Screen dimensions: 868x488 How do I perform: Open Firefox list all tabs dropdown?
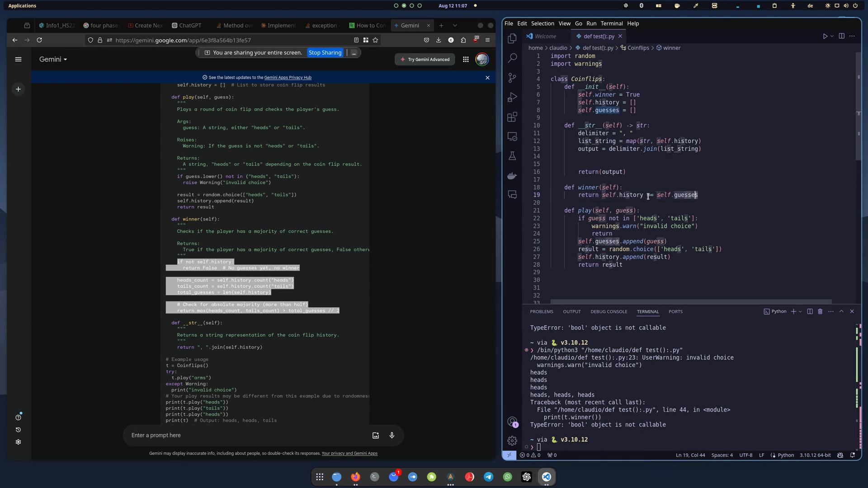click(455, 25)
